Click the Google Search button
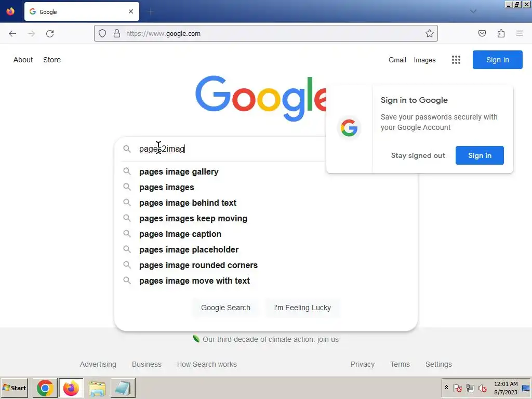The image size is (532, 399). [225, 308]
